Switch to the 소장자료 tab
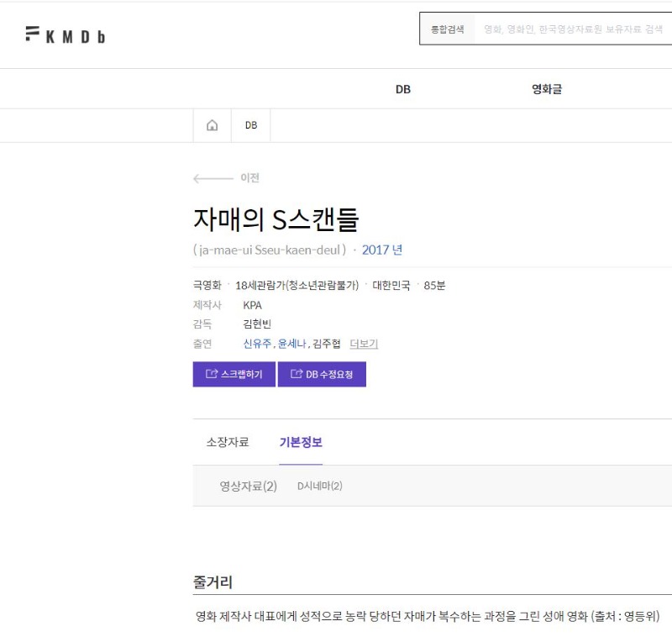This screenshot has width=672, height=637. pos(228,442)
